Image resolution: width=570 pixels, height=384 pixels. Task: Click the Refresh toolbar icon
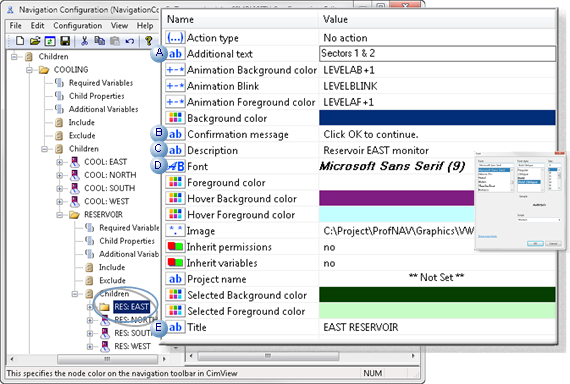tap(50, 41)
